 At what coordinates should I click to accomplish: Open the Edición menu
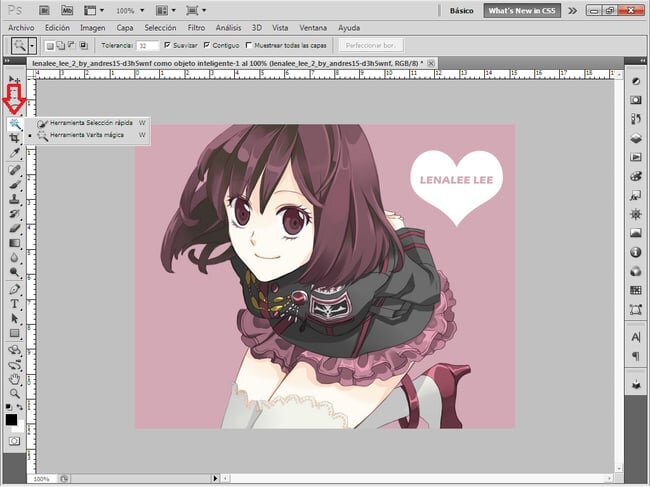pyautogui.click(x=57, y=28)
